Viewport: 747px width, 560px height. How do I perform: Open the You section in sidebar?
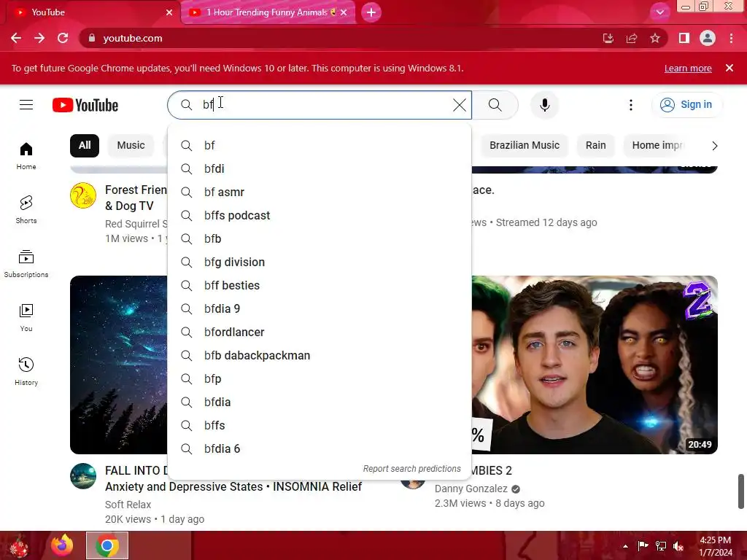pos(26,318)
